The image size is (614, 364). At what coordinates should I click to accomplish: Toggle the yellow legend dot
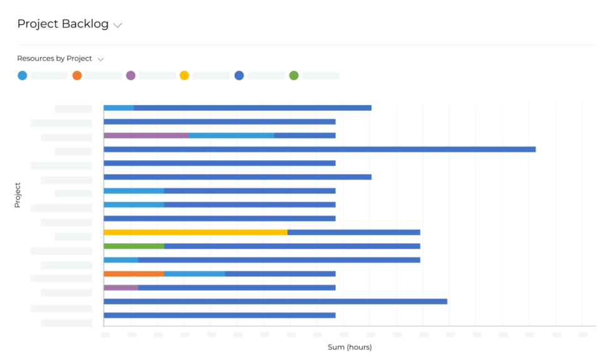point(184,76)
